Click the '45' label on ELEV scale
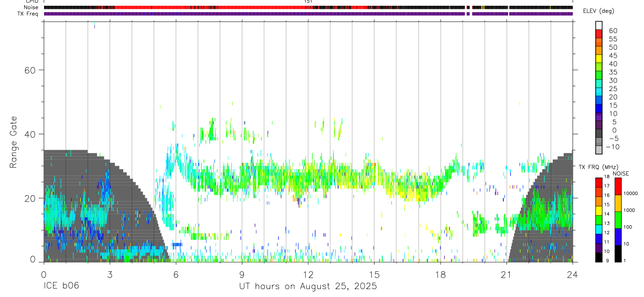 point(613,56)
